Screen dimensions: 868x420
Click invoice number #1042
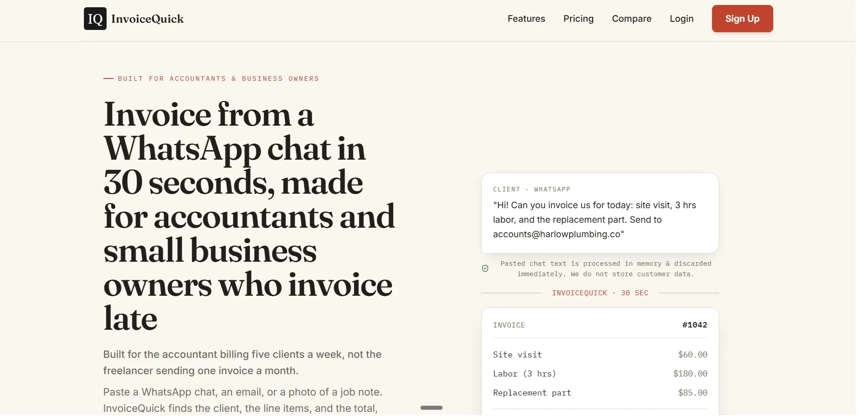pyautogui.click(x=695, y=325)
